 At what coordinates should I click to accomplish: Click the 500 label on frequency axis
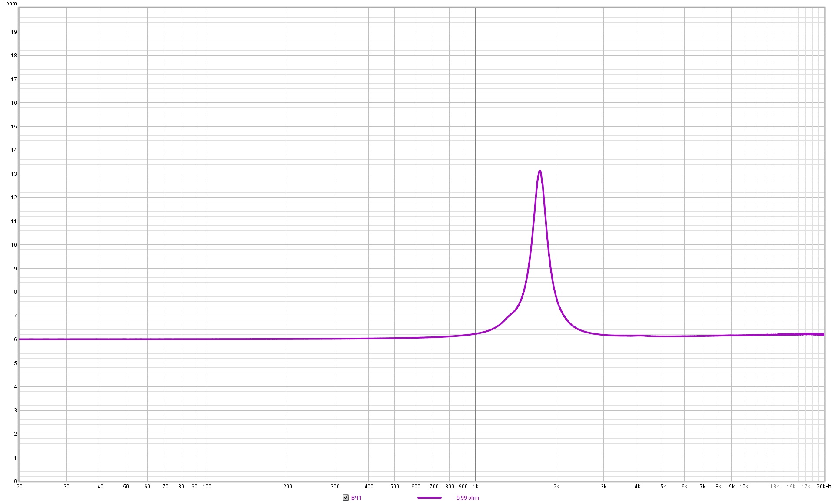tap(394, 487)
